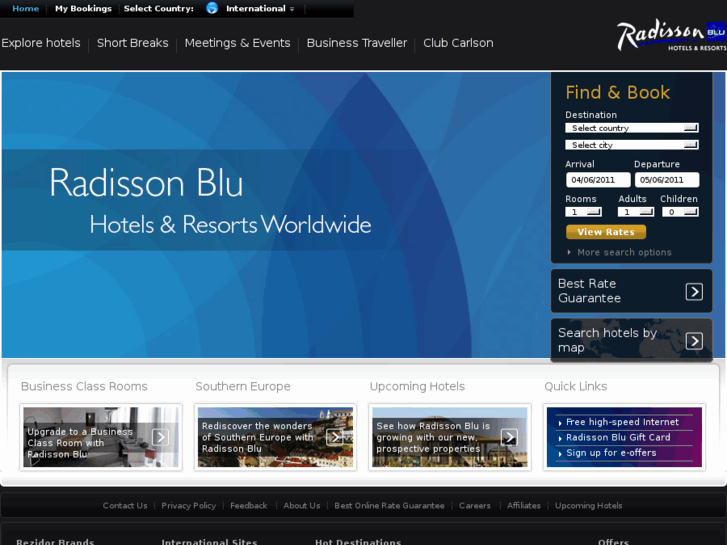Click the Find & Book heading
The image size is (727, 545).
pos(618,92)
